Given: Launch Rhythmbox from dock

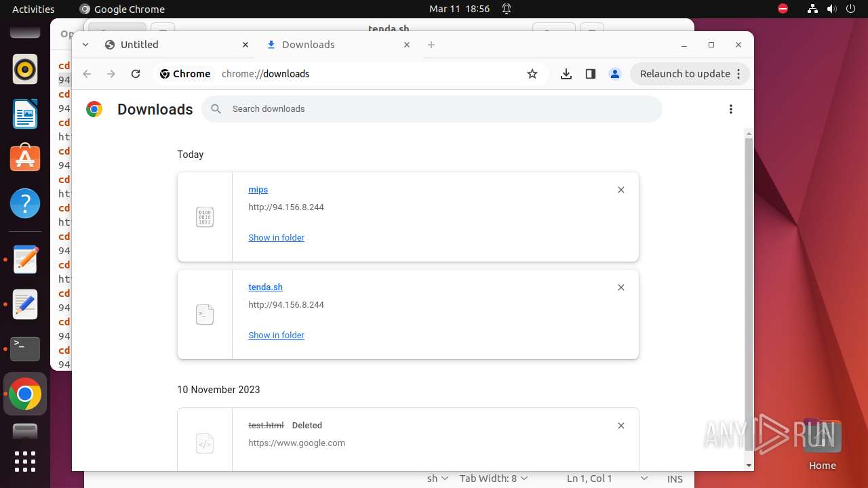Looking at the screenshot, I should point(25,69).
